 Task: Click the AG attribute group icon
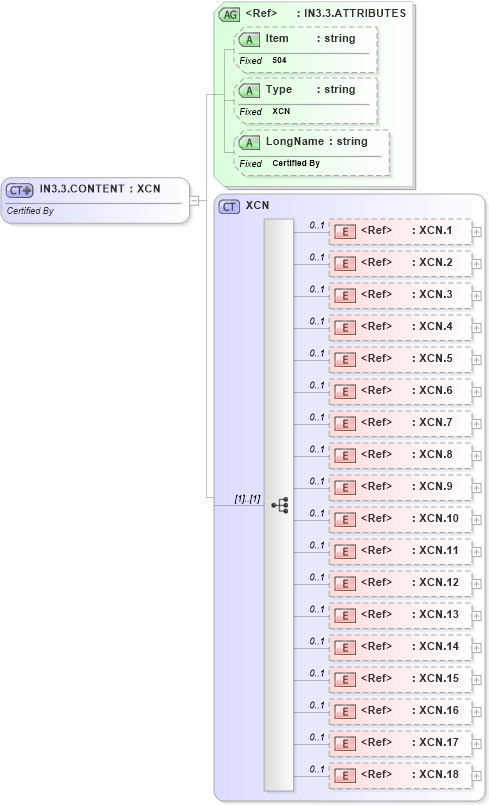coord(229,14)
